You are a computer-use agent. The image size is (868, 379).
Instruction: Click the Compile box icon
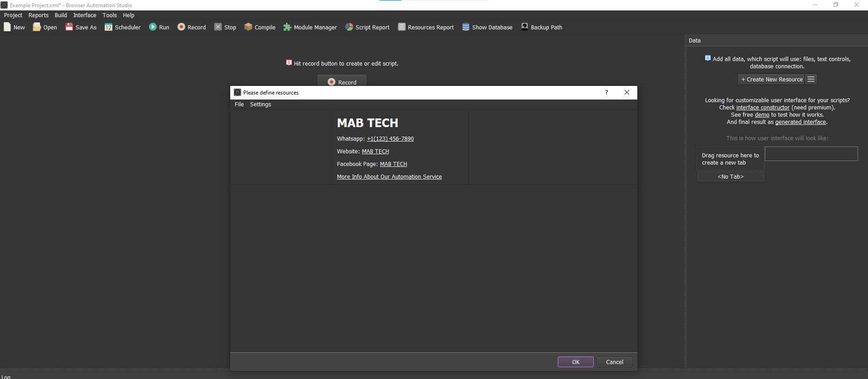point(248,27)
